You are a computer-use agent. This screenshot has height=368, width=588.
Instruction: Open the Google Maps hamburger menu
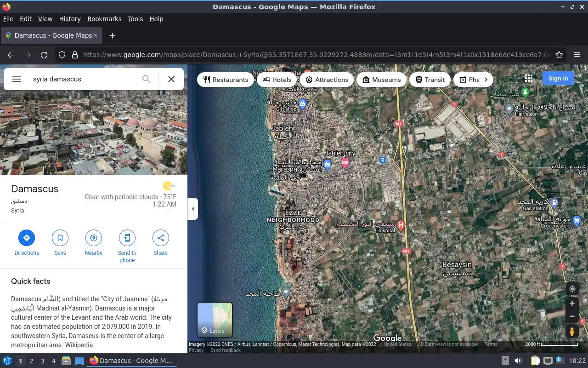17,79
